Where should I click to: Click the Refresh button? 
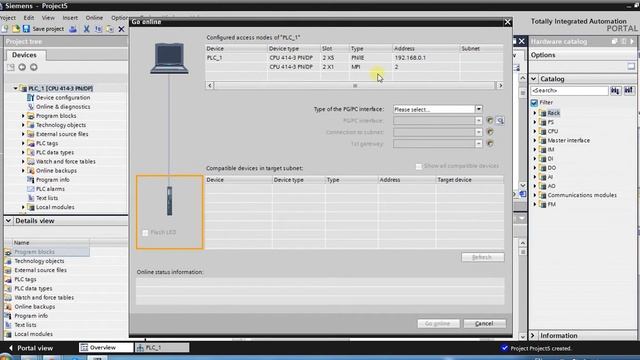pyautogui.click(x=482, y=257)
